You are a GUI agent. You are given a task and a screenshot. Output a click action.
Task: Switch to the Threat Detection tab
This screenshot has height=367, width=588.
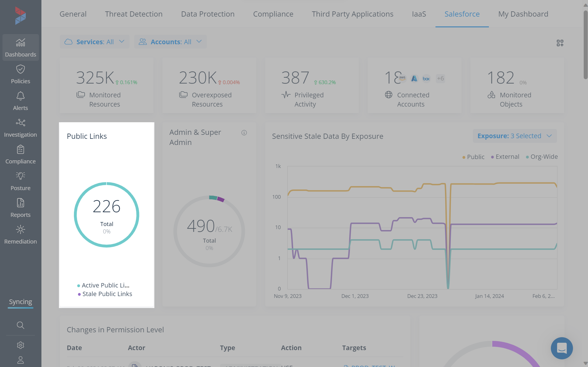(x=134, y=14)
